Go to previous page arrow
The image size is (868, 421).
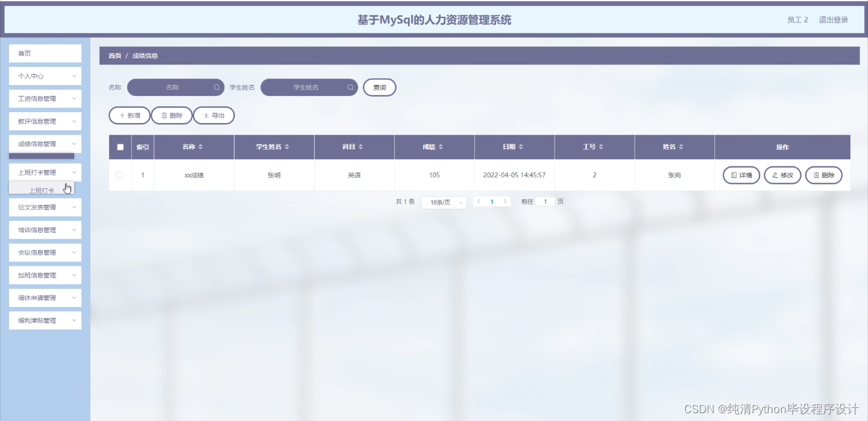click(479, 201)
